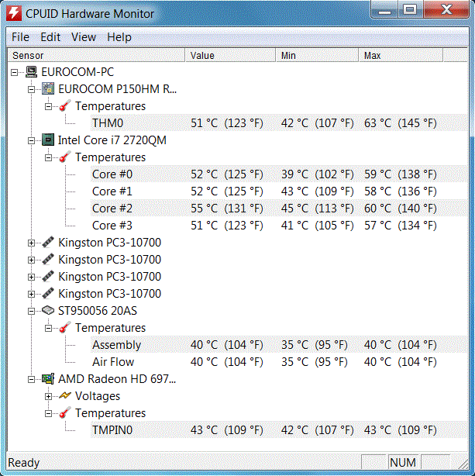Open the File menu
This screenshot has height=476, width=475.
pos(20,37)
